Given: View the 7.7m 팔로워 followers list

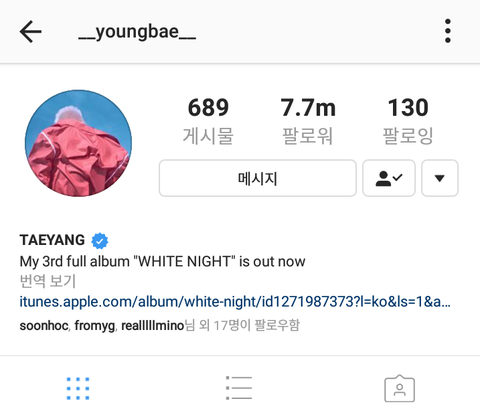Looking at the screenshot, I should coord(308,121).
